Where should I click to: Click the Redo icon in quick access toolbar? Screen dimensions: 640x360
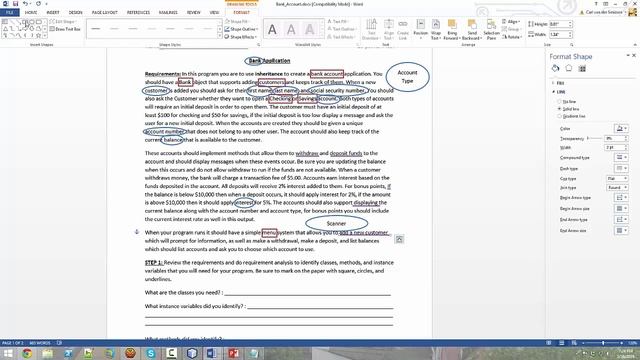tap(38, 4)
